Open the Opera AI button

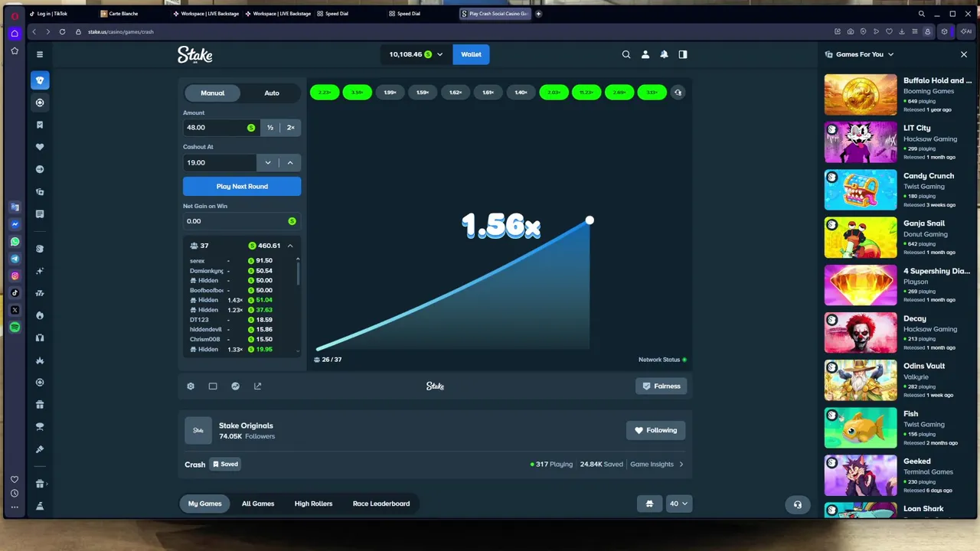click(x=966, y=31)
